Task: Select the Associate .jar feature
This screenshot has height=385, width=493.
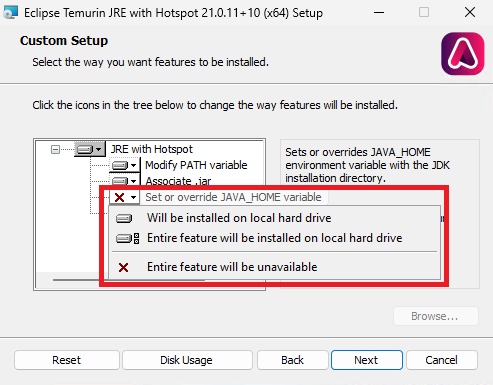Action: click(178, 181)
